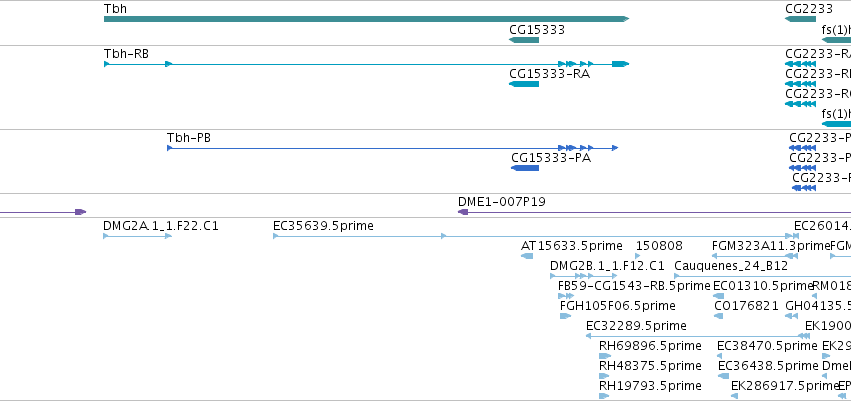Select the EC38470.5prime EST
The image size is (851, 401).
coord(720,356)
